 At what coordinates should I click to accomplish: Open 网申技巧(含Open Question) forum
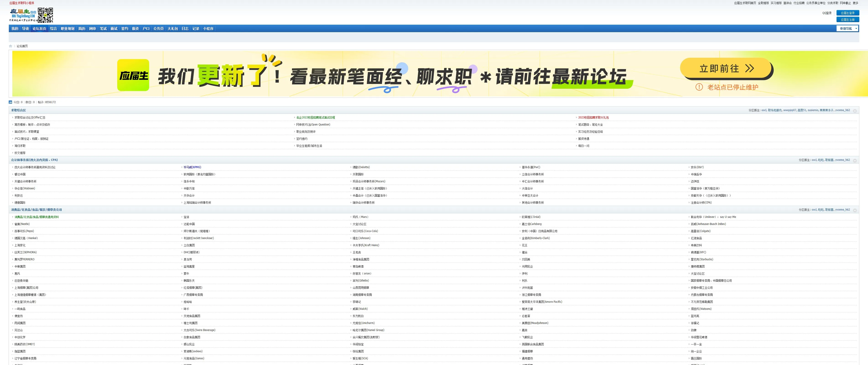coord(313,125)
